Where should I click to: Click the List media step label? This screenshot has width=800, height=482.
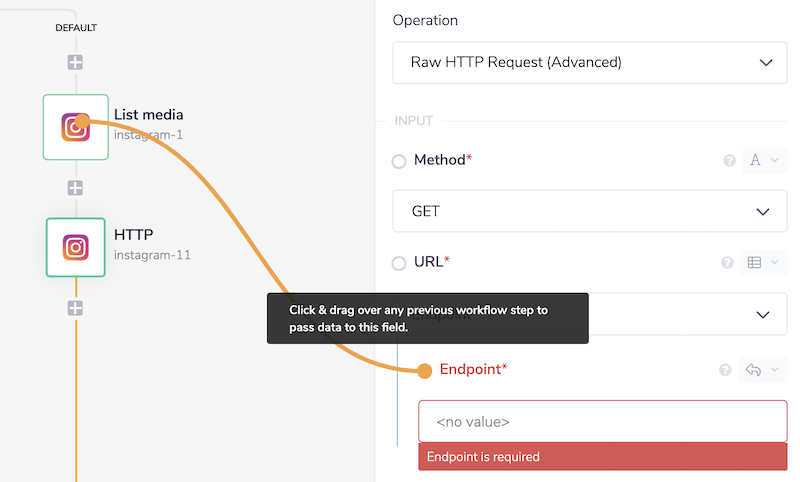tap(148, 115)
